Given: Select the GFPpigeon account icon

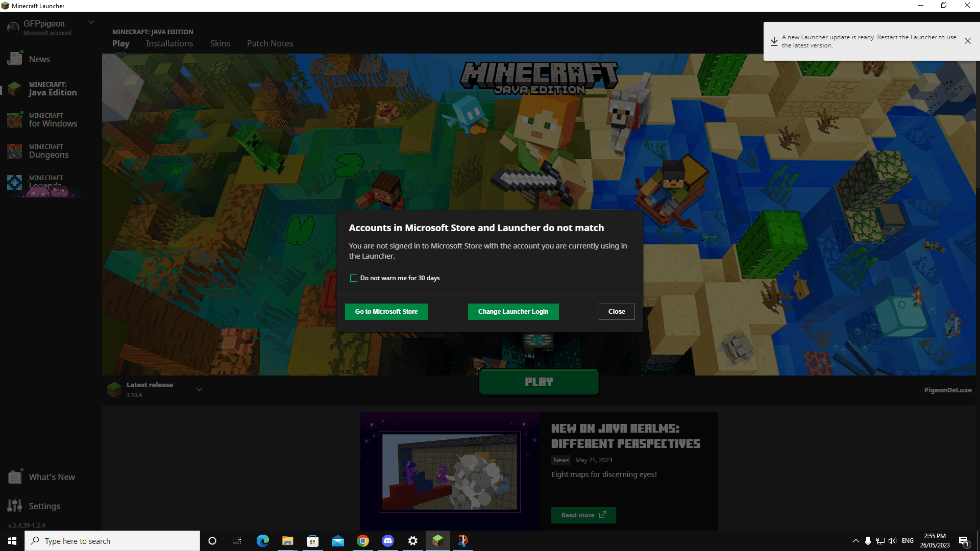Looking at the screenshot, I should [x=12, y=28].
